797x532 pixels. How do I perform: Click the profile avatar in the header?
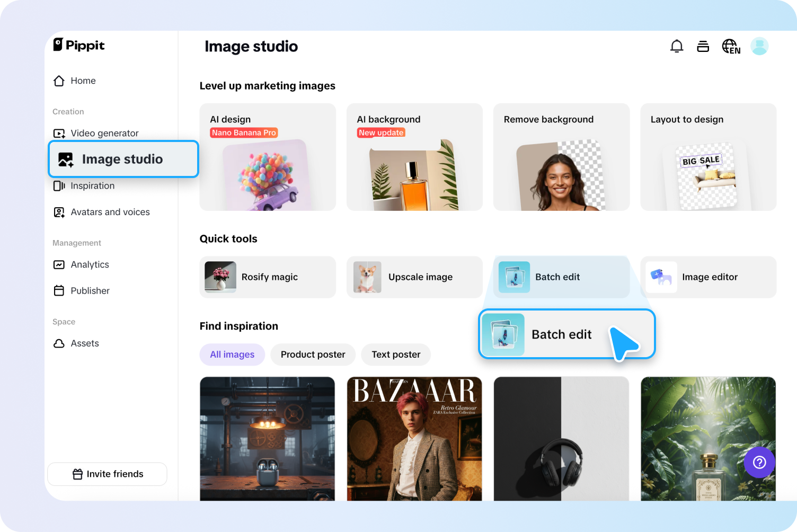tap(759, 46)
